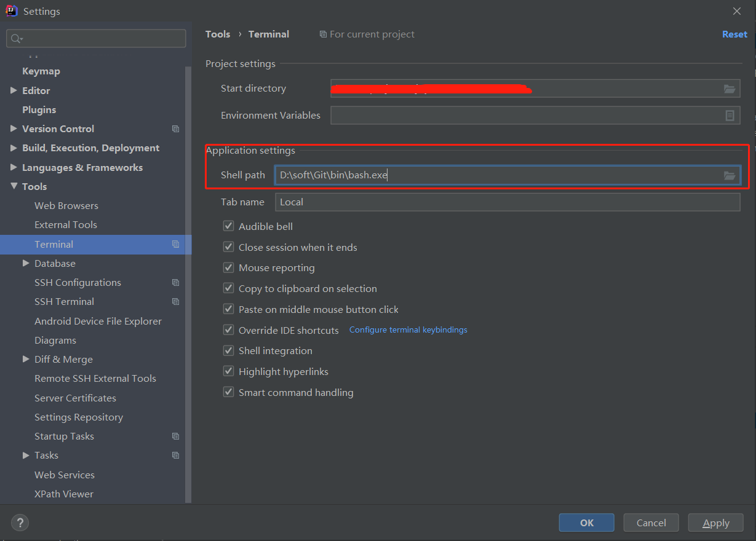This screenshot has height=541, width=756.
Task: Click the Environment Variables list icon
Action: coord(730,115)
